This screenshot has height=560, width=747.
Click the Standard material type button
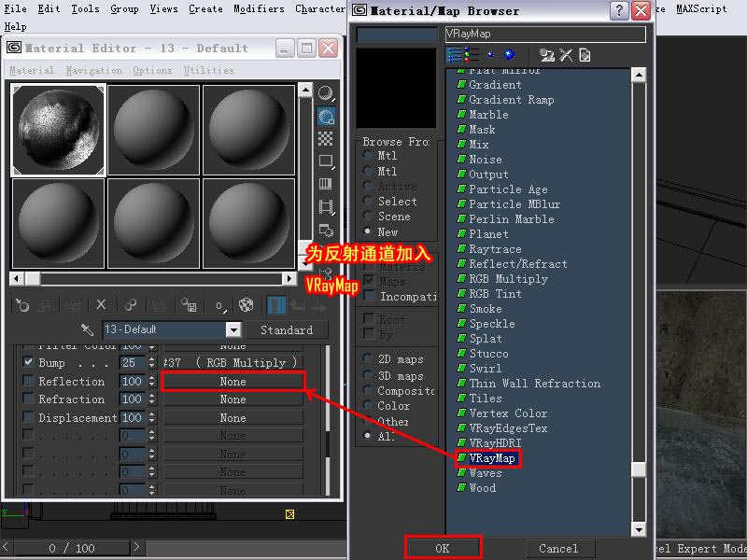[x=287, y=330]
